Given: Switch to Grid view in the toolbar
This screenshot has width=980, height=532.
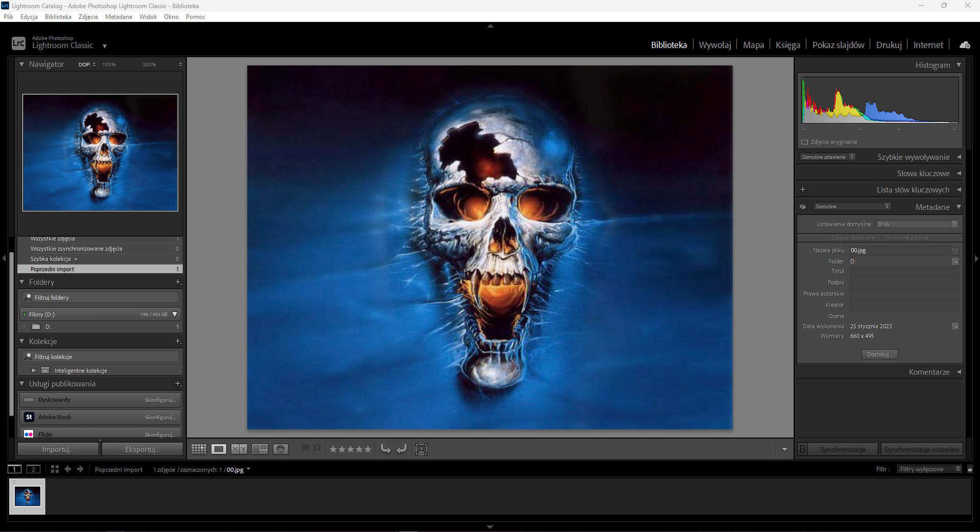Looking at the screenshot, I should (x=199, y=449).
